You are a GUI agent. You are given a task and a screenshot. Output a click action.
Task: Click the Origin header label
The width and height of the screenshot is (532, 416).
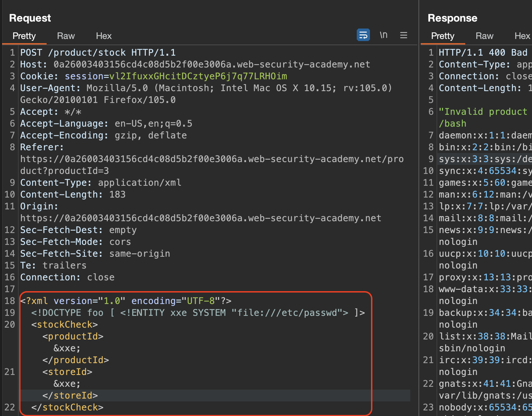[x=39, y=207]
